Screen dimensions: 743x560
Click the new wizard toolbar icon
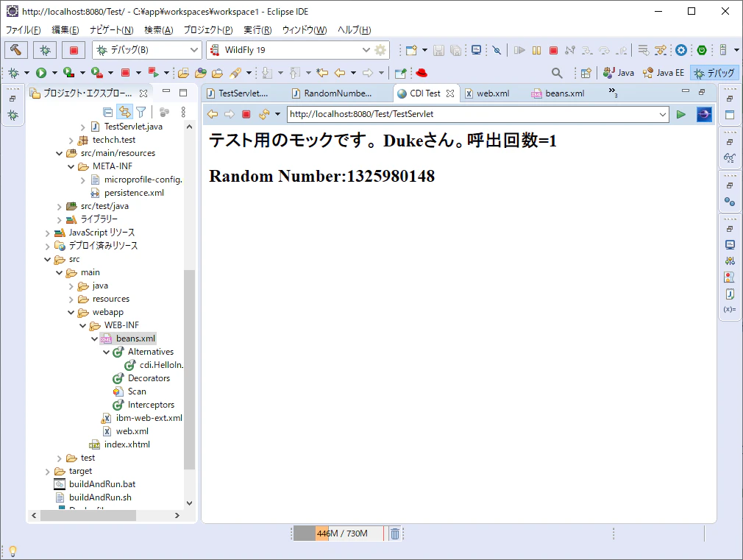click(411, 50)
